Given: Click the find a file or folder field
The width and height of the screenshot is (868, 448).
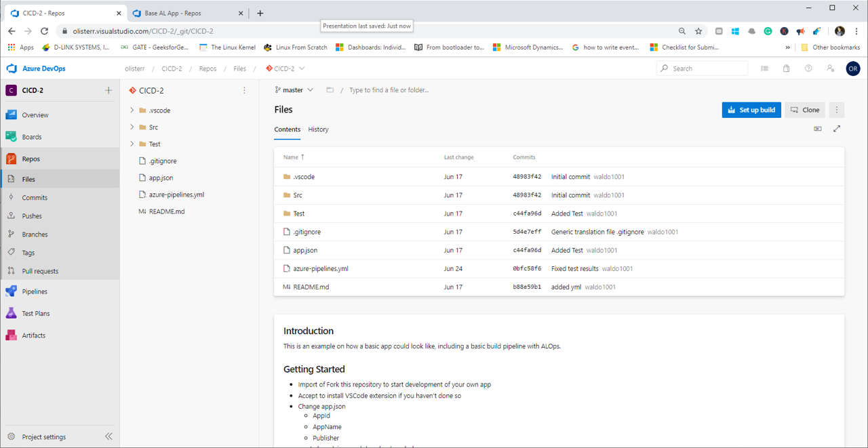Looking at the screenshot, I should [x=389, y=90].
